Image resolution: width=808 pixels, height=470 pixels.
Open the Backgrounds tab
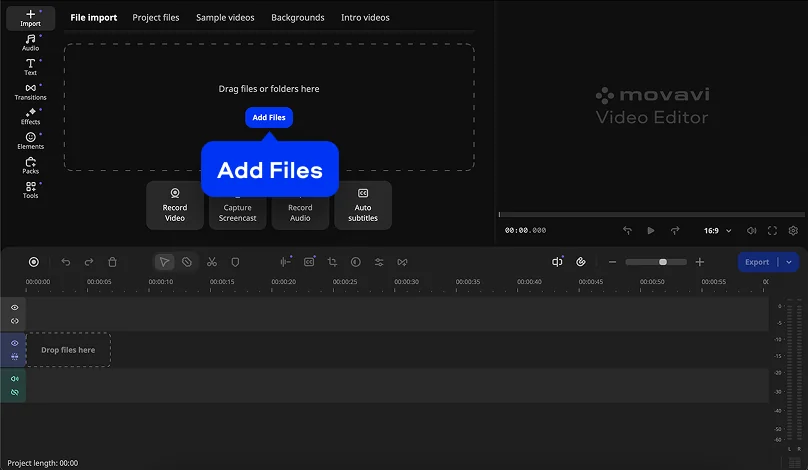[298, 18]
